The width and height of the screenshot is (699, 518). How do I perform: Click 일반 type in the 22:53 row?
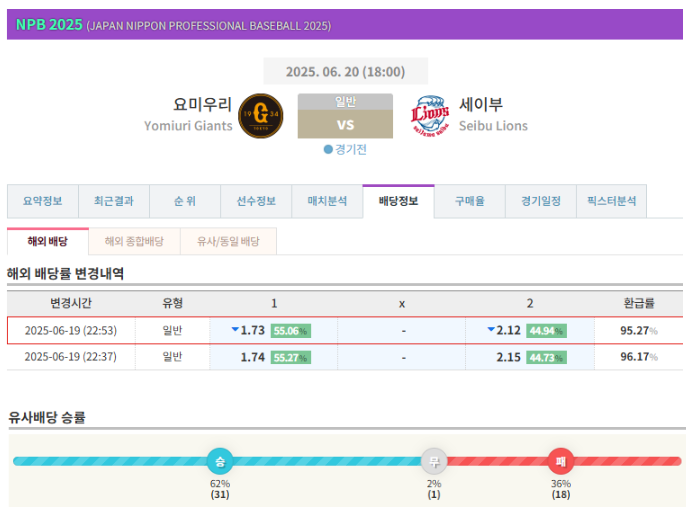click(x=173, y=330)
